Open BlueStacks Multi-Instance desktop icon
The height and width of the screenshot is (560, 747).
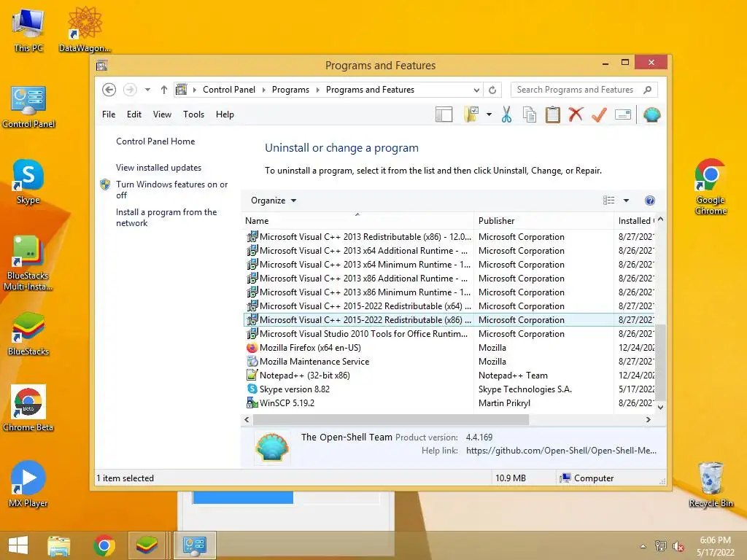pyautogui.click(x=28, y=262)
